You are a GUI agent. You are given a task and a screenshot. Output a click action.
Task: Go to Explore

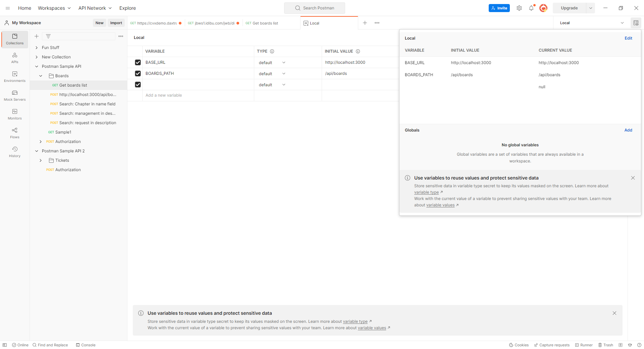pos(127,8)
